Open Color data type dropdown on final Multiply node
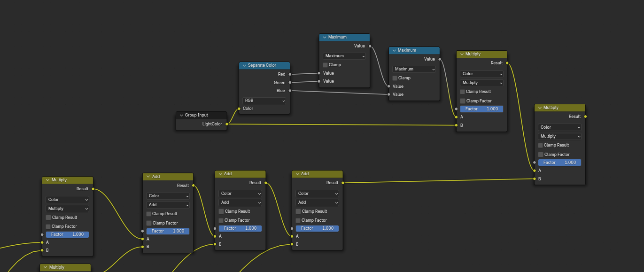The height and width of the screenshot is (272, 644). pyautogui.click(x=559, y=127)
